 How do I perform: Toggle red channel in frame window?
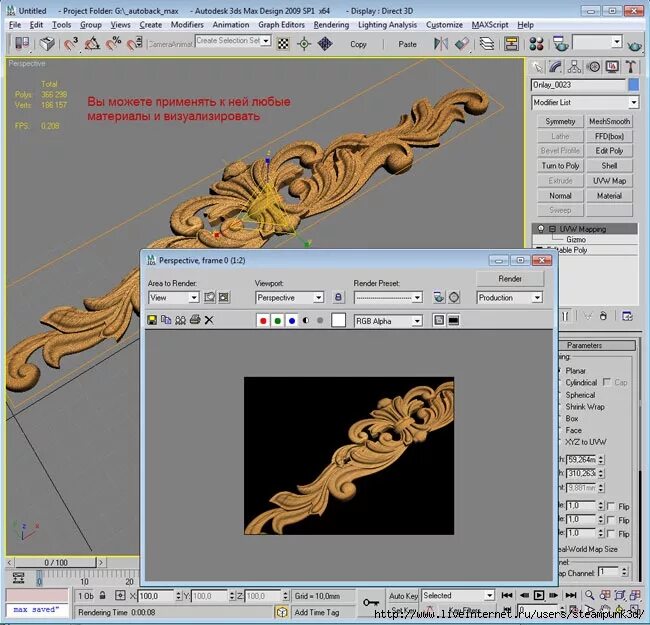[x=263, y=320]
